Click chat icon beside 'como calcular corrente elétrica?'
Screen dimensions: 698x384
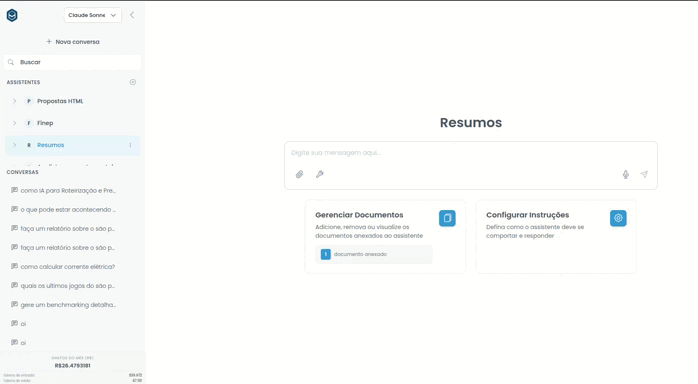tap(14, 266)
